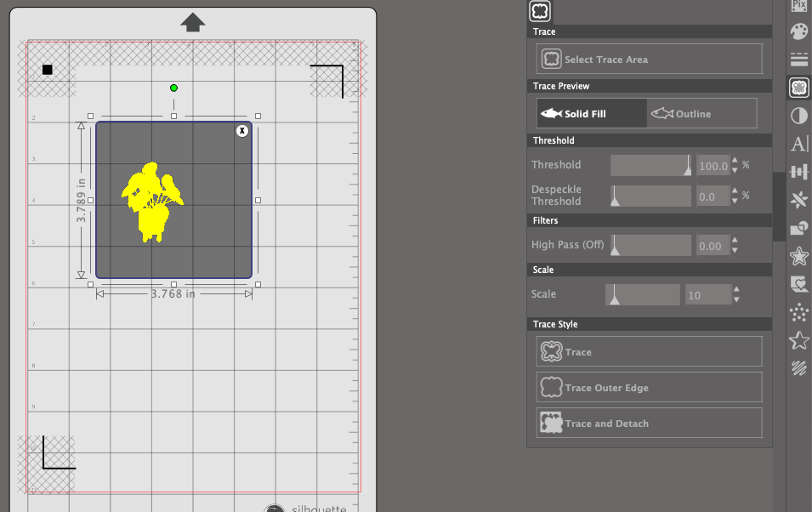Screen dimensions: 812x512
Task: Decrease Threshold with the down arrow
Action: coord(735,170)
